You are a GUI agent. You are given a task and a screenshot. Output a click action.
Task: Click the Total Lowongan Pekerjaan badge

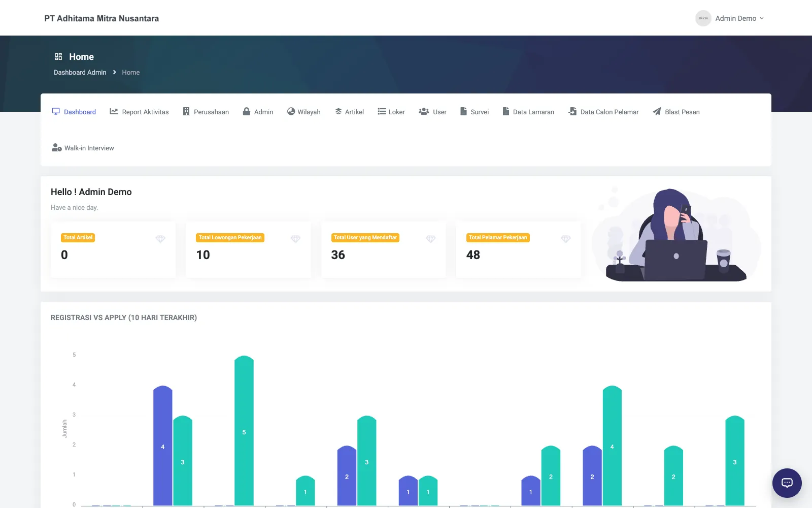[230, 238]
